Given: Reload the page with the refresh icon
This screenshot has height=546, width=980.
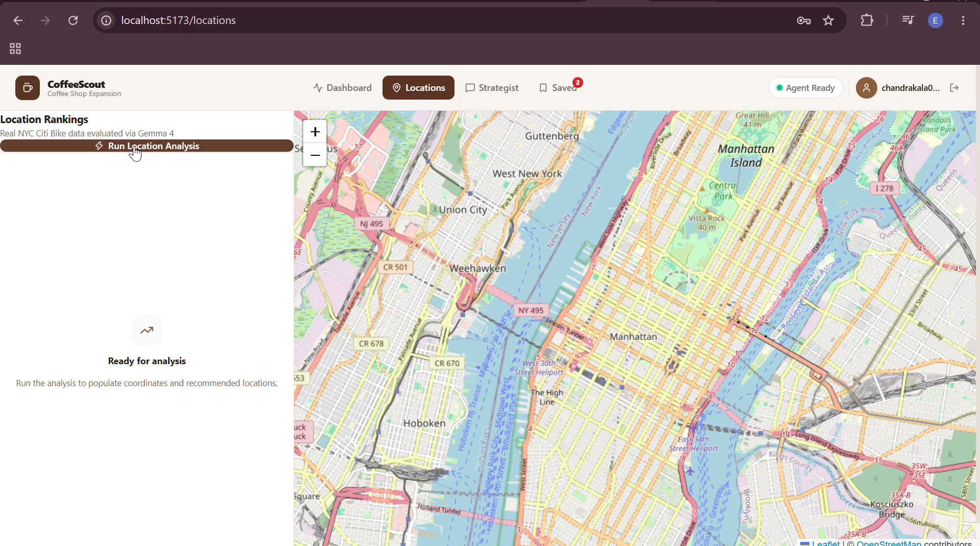Looking at the screenshot, I should (x=74, y=20).
